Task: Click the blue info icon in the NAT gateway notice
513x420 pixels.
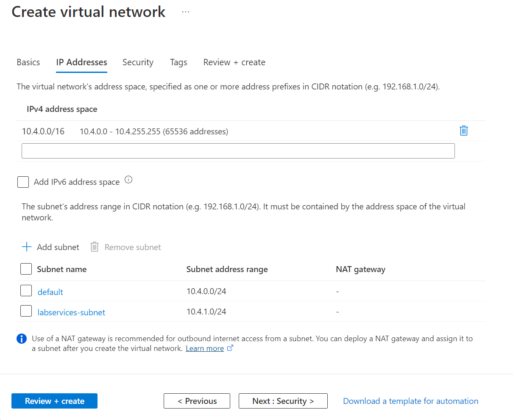Action: tap(22, 339)
